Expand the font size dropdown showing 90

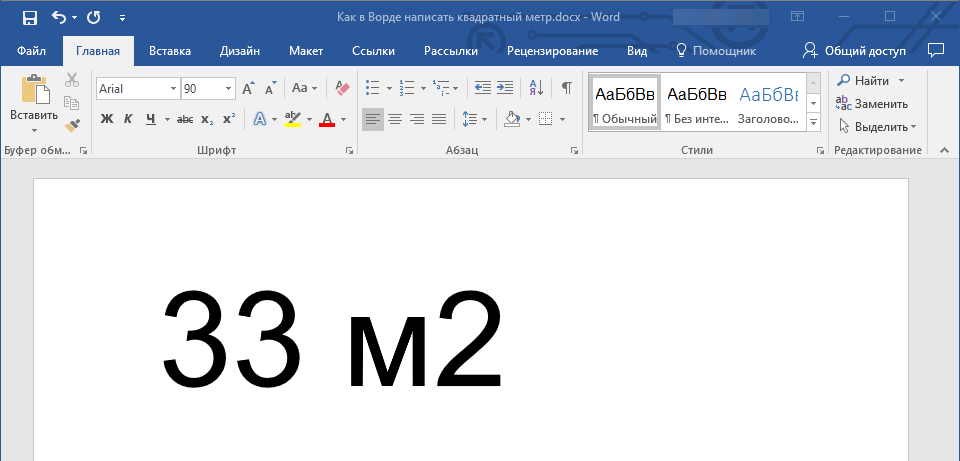click(x=229, y=89)
